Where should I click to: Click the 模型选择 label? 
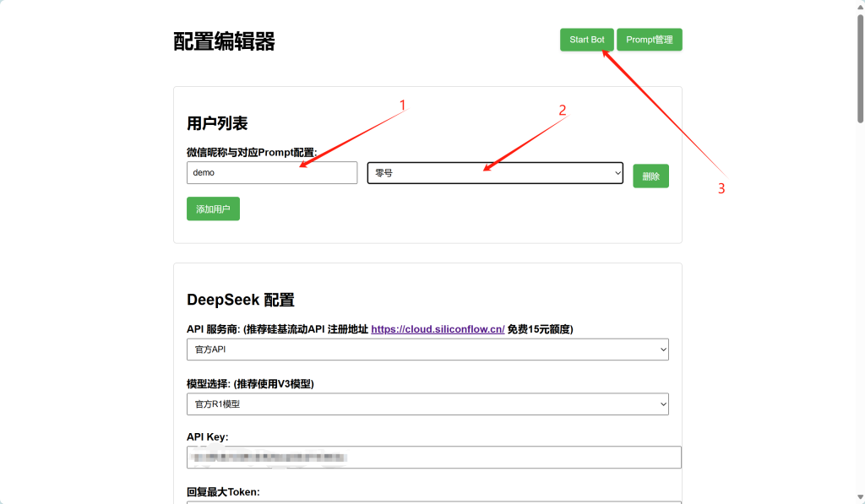tap(250, 384)
